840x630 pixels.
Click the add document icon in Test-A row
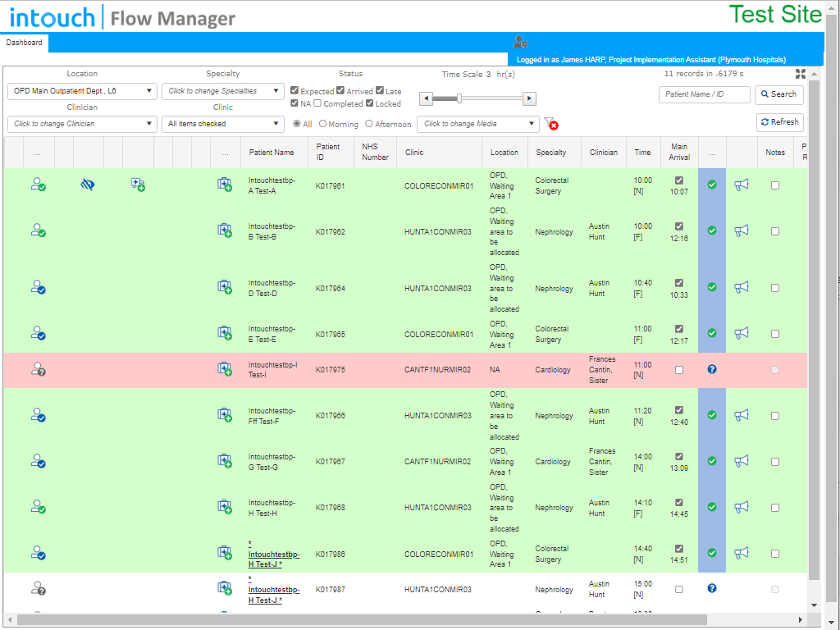coord(138,185)
